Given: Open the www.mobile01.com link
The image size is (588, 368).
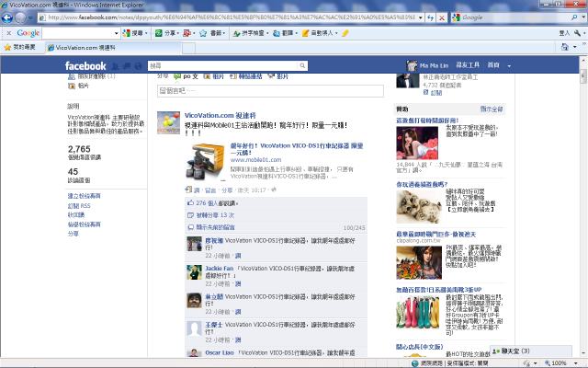Looking at the screenshot, I should coord(255,160).
